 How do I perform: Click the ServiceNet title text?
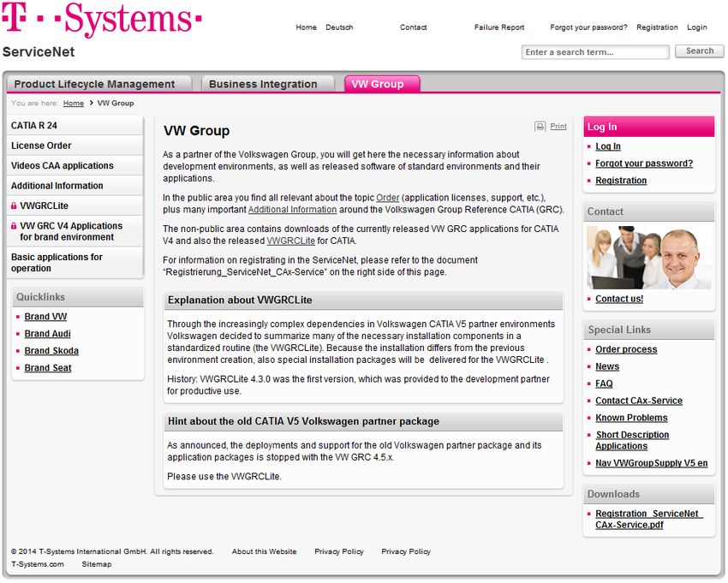(38, 52)
